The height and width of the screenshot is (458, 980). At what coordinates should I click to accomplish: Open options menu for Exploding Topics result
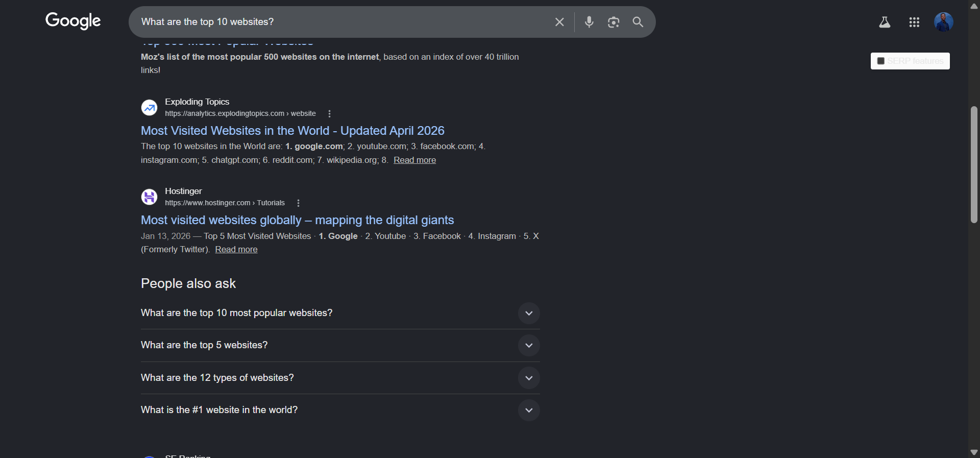click(x=329, y=113)
